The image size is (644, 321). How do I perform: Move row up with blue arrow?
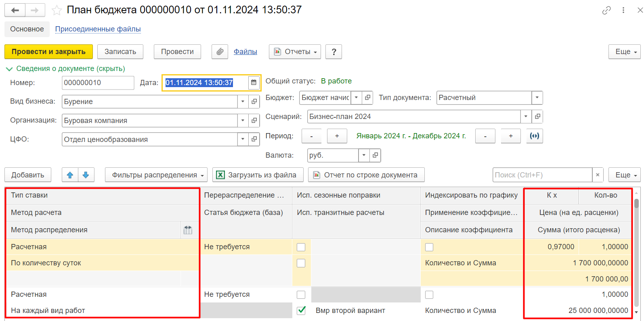pyautogui.click(x=70, y=175)
